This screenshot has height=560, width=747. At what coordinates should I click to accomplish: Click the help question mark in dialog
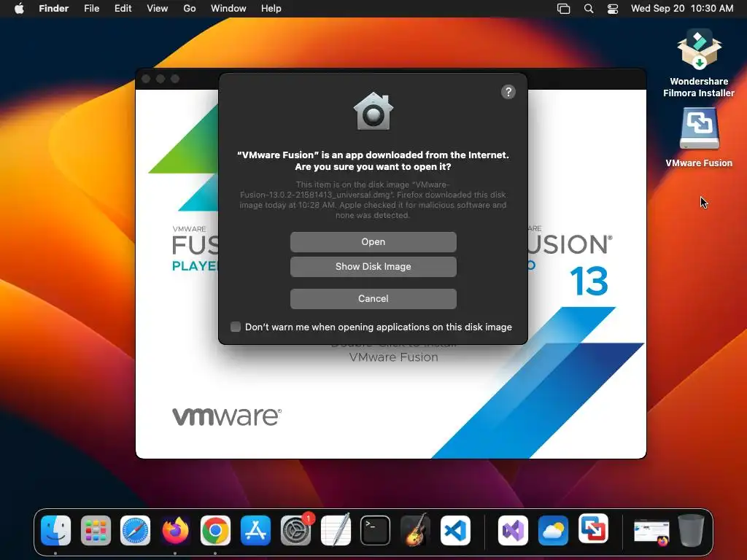click(508, 92)
